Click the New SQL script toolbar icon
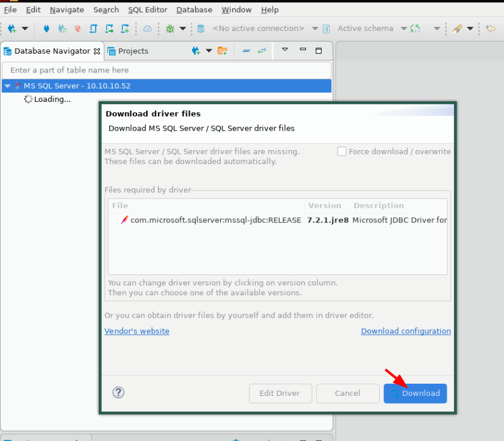 point(125,29)
